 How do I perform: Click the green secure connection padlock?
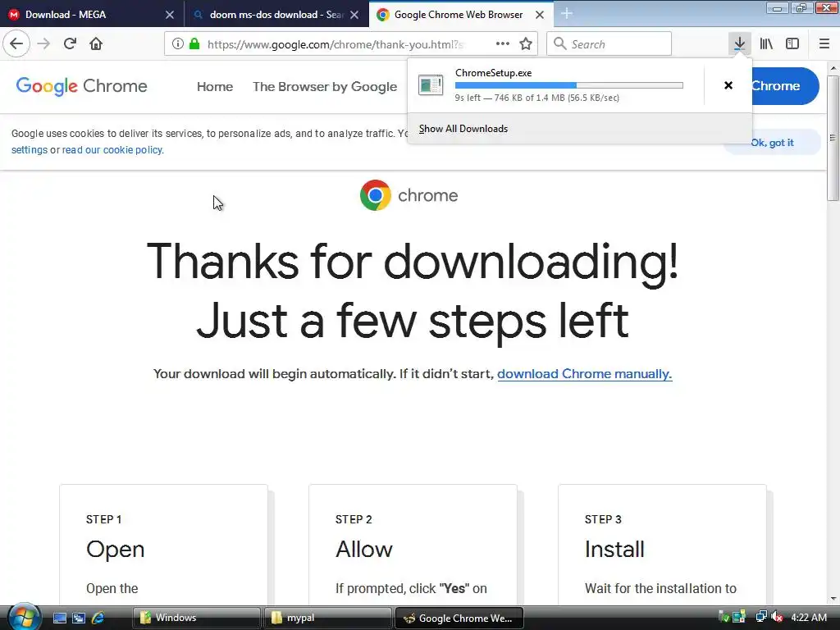pos(194,44)
